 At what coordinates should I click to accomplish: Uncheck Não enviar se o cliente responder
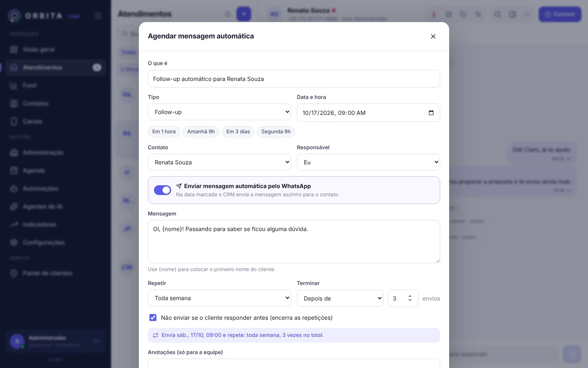153,318
